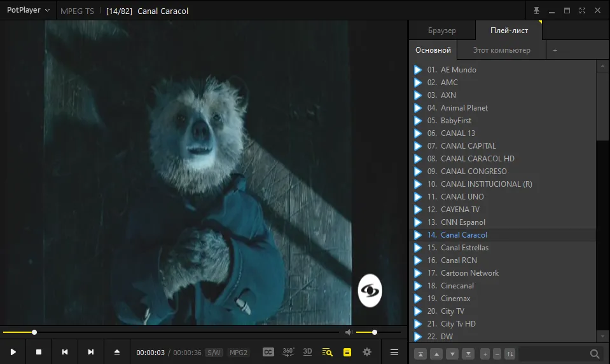Select playlist item 15. Canal Estrellas
The height and width of the screenshot is (364, 610).
coord(503,248)
